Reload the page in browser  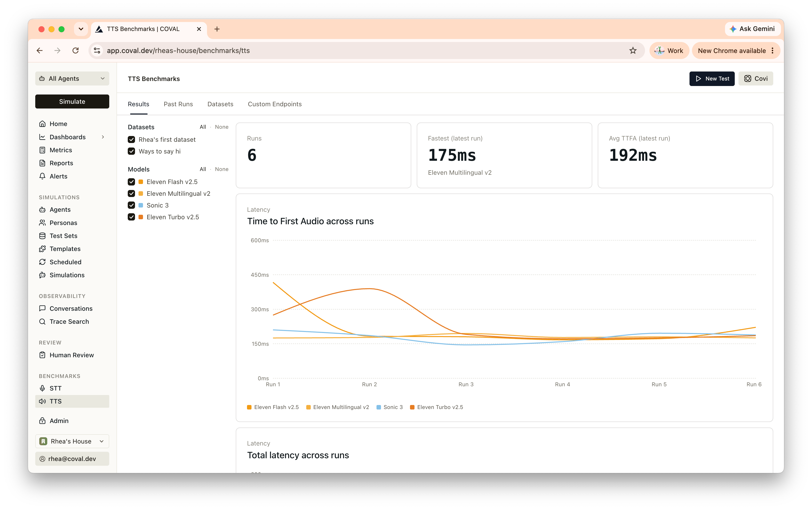point(75,50)
